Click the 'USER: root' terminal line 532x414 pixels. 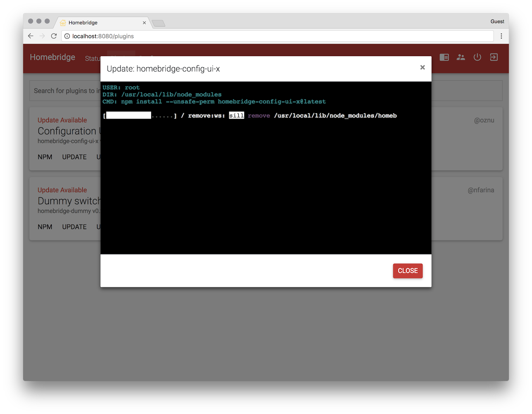pyautogui.click(x=121, y=87)
